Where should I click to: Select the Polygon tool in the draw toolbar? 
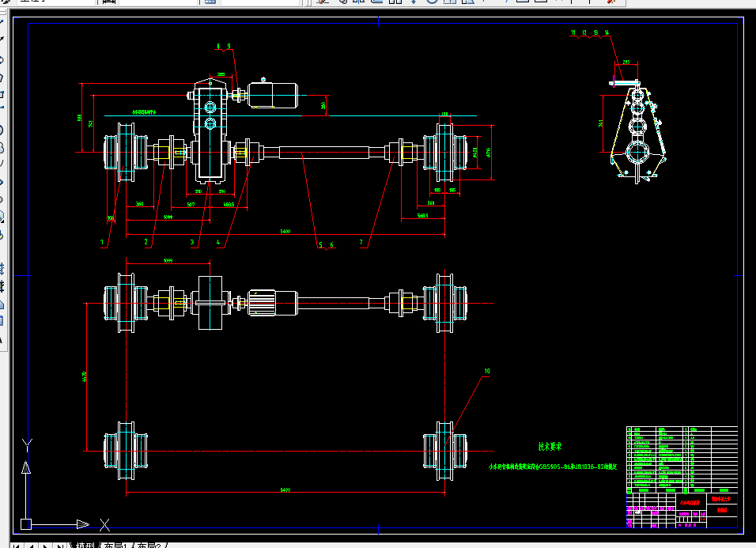[2, 77]
